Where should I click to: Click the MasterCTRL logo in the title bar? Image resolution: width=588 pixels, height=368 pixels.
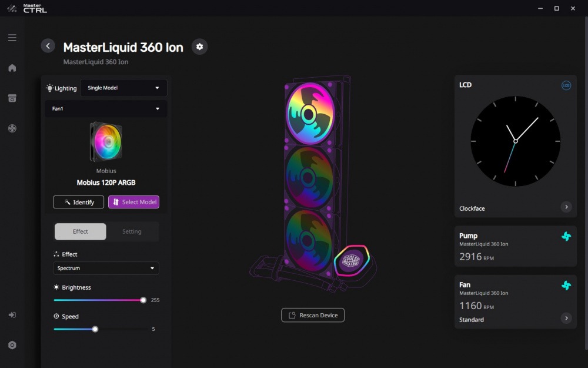(x=28, y=8)
